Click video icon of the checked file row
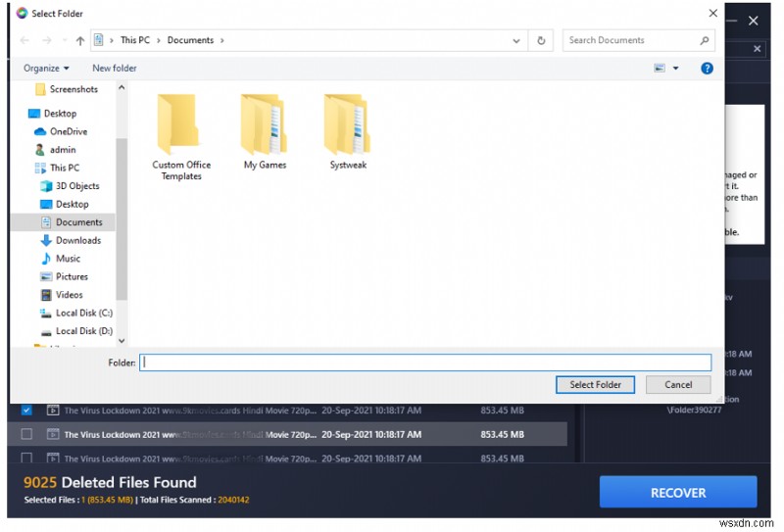The height and width of the screenshot is (532, 784). tap(53, 411)
